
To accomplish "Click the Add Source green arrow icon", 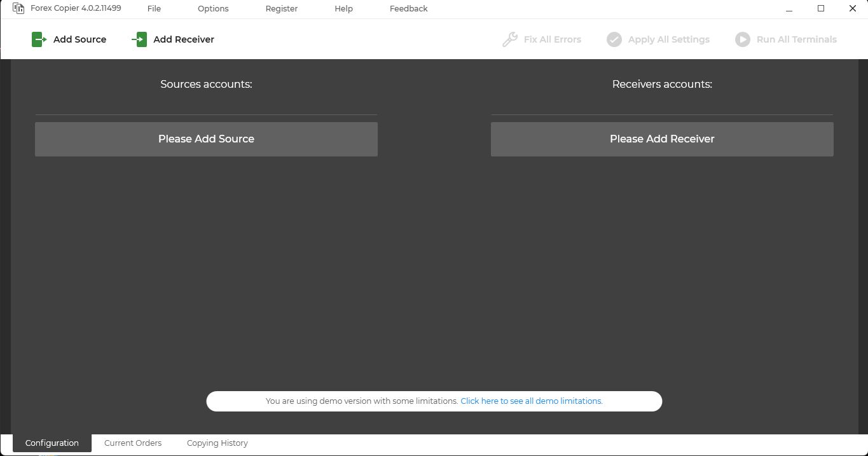I will [x=38, y=39].
